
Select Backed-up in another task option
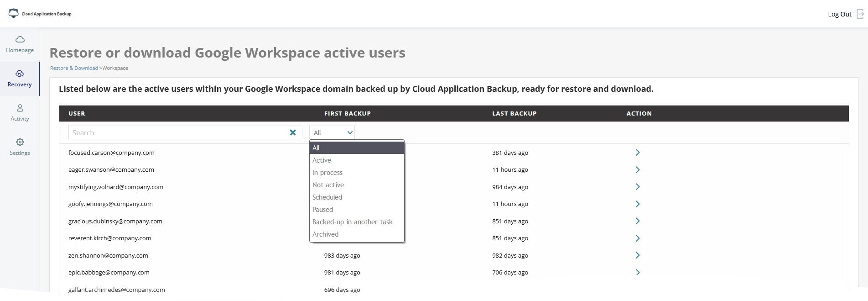pos(357,222)
